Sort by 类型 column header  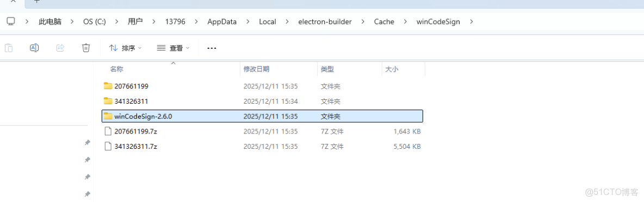[327, 70]
